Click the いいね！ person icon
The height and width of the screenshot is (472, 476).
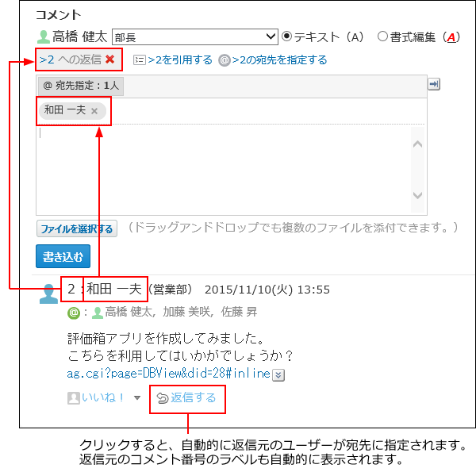click(x=74, y=398)
